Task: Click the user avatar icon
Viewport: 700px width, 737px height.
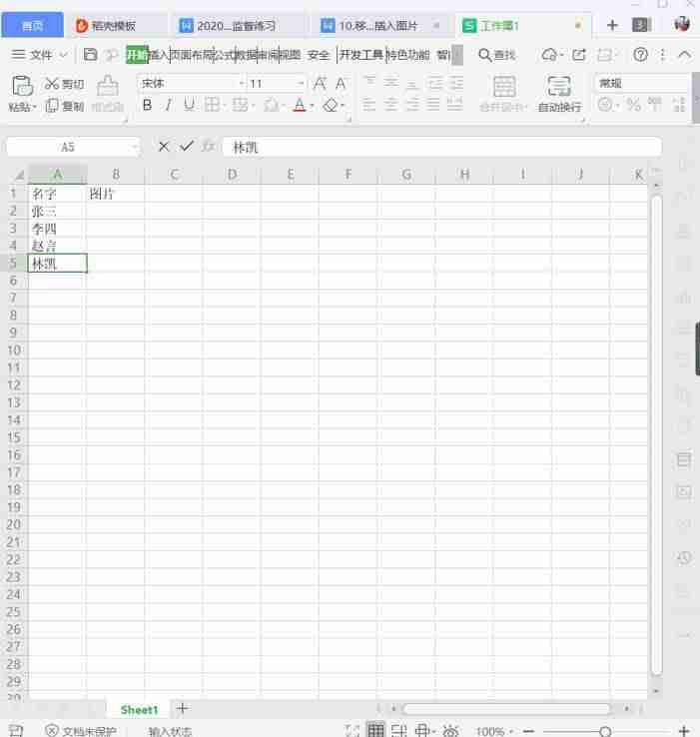Action: coord(682,24)
